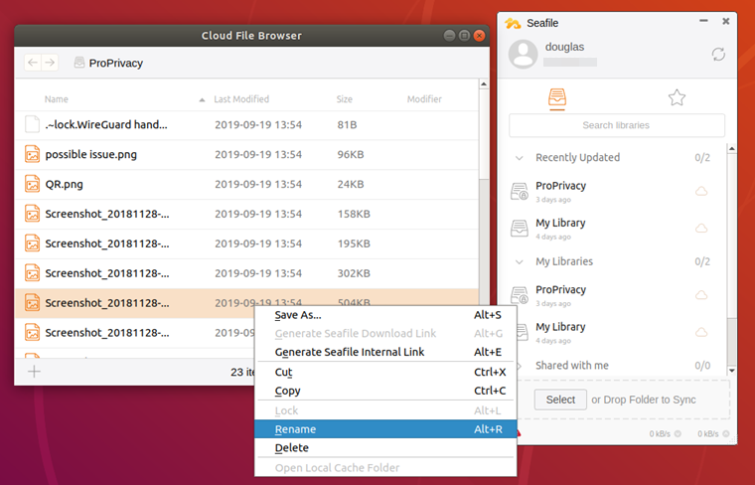Select Cut from the context menu
Viewport: 755px width, 485px height.
(x=386, y=372)
